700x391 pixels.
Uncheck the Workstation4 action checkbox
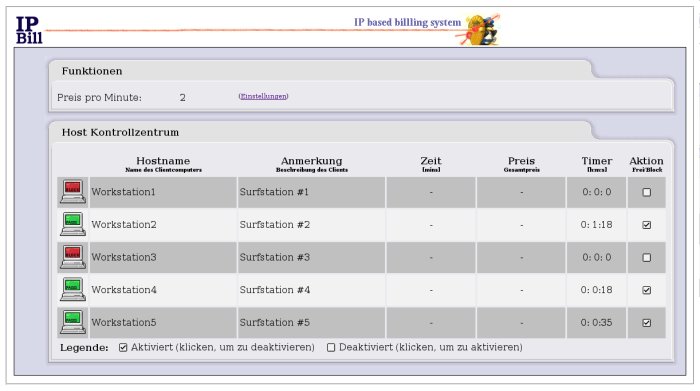tap(646, 290)
